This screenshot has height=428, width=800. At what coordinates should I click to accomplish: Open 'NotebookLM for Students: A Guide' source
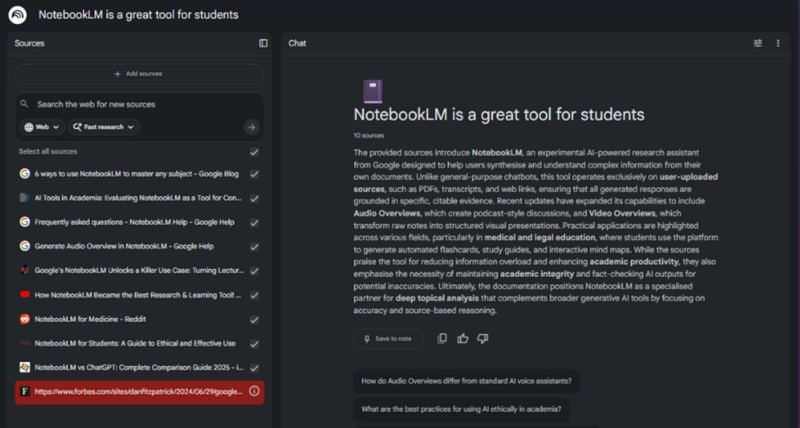pyautogui.click(x=135, y=343)
